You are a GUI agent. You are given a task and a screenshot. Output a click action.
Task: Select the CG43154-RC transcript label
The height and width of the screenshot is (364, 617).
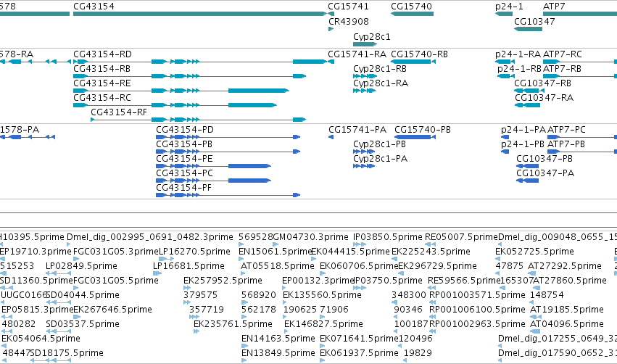pos(102,98)
